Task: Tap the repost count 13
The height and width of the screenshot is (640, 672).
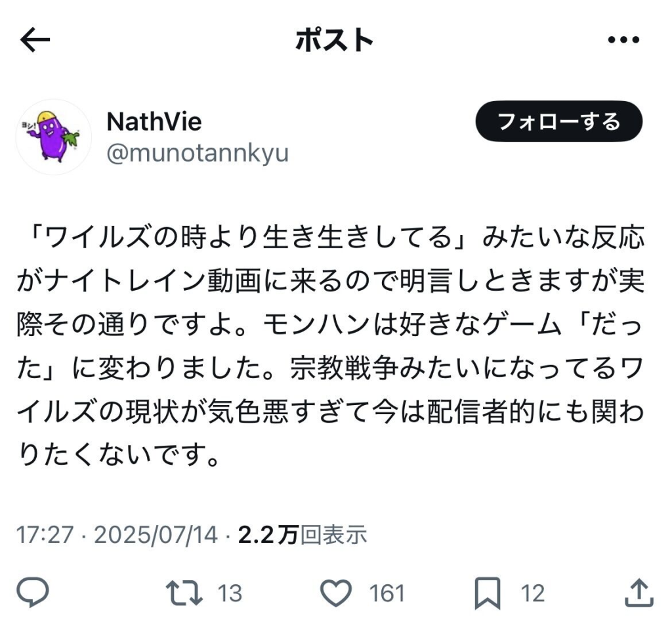Action: (x=230, y=594)
